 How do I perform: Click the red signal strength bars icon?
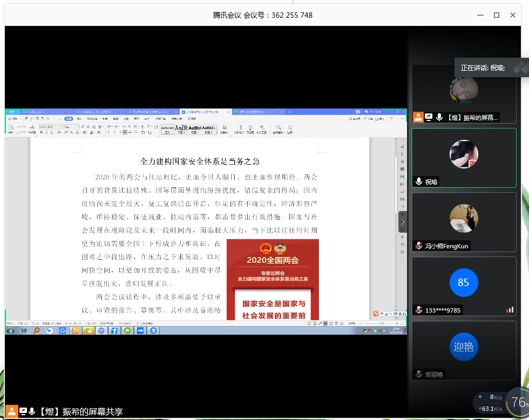(510, 310)
